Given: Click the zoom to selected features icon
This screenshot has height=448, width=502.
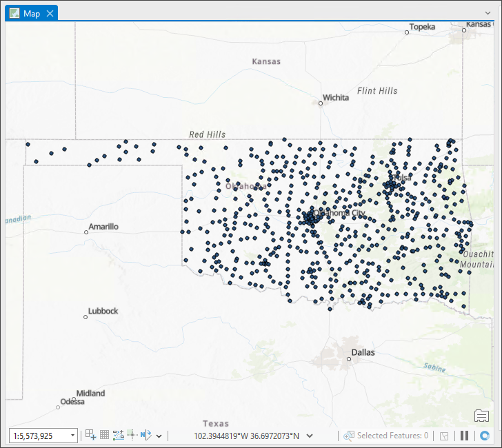Looking at the screenshot, I should tap(444, 436).
